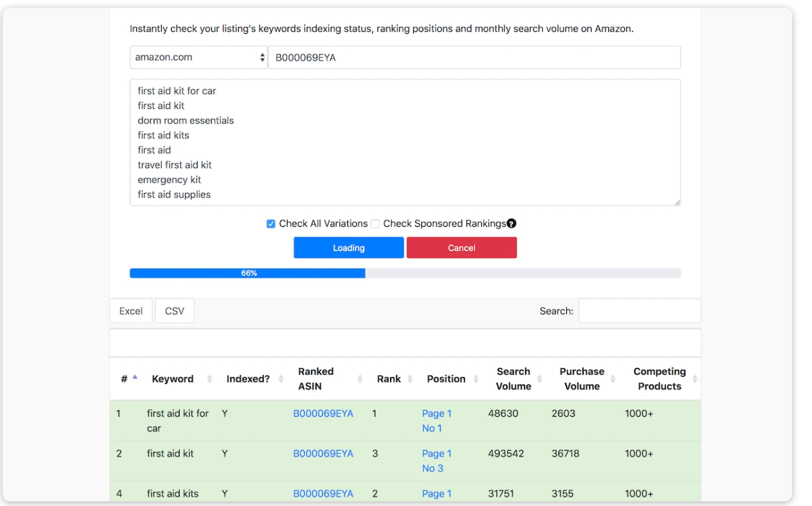812x506 pixels.
Task: Open B000069EYA link in first aid kit row
Action: [323, 453]
